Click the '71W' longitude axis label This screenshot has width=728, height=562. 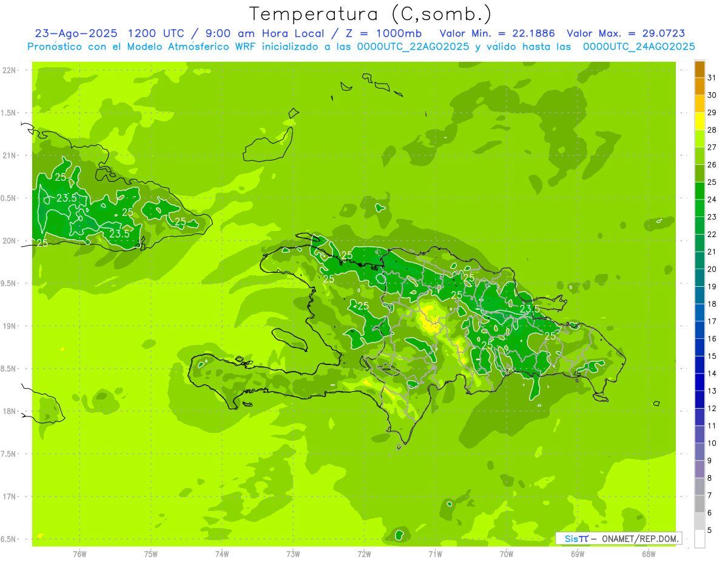point(435,554)
